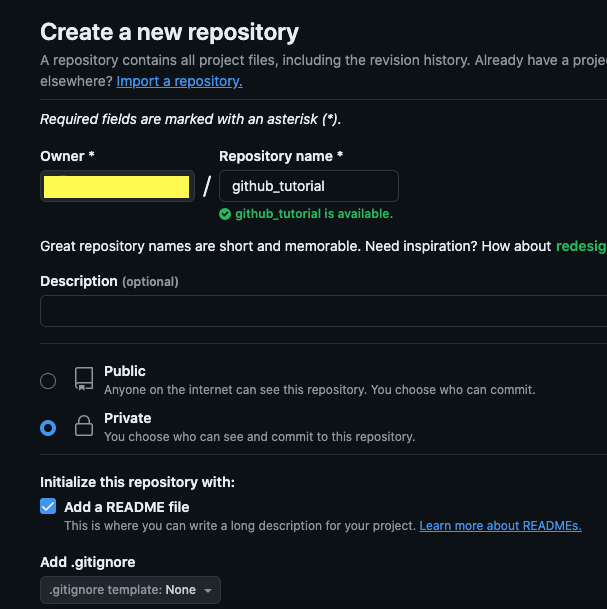
Task: Click the 'github_tutorial is available.' message
Action: [x=314, y=214]
